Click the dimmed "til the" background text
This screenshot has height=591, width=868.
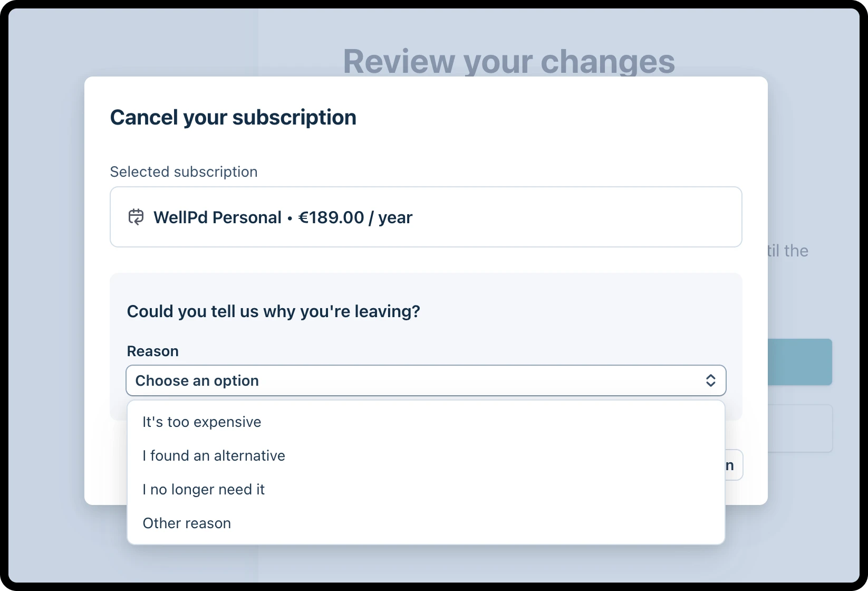point(788,251)
